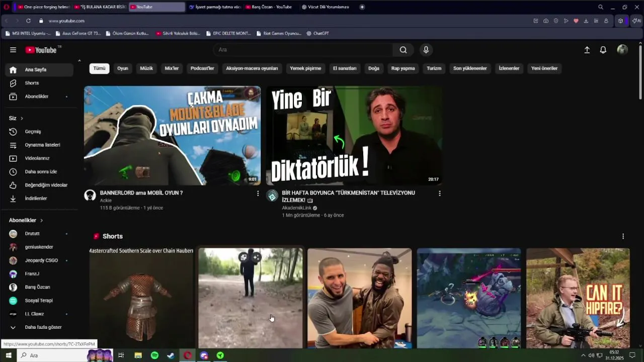Open a new browser tab with plus
644x362 pixels.
[x=362, y=7]
